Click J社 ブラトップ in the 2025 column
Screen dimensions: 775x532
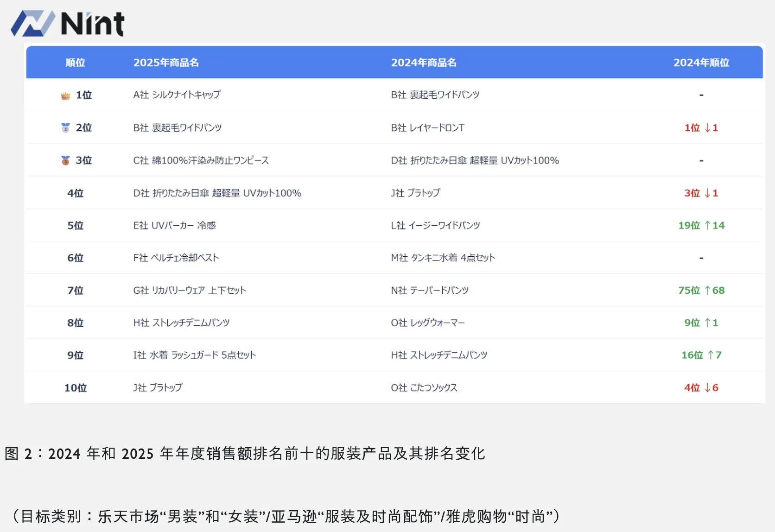158,387
